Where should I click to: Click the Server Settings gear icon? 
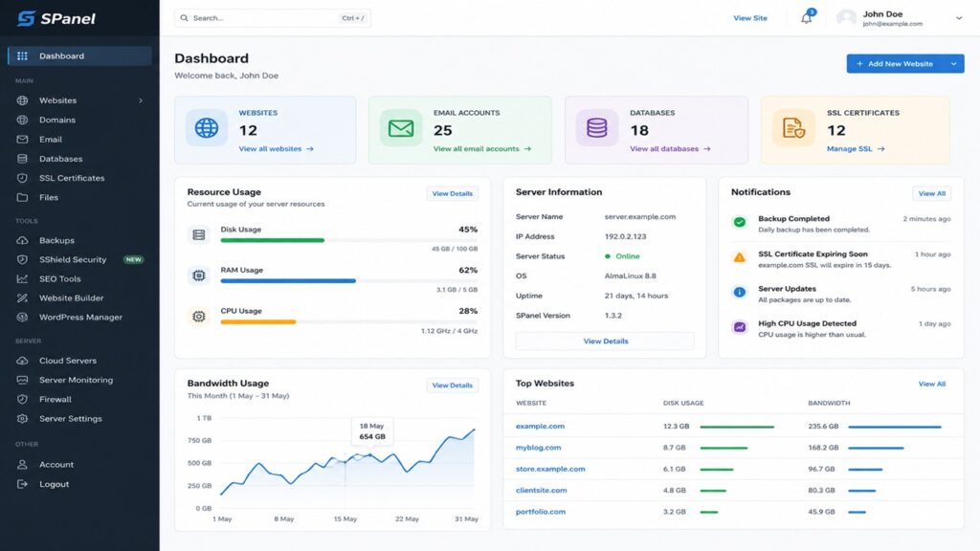point(23,419)
